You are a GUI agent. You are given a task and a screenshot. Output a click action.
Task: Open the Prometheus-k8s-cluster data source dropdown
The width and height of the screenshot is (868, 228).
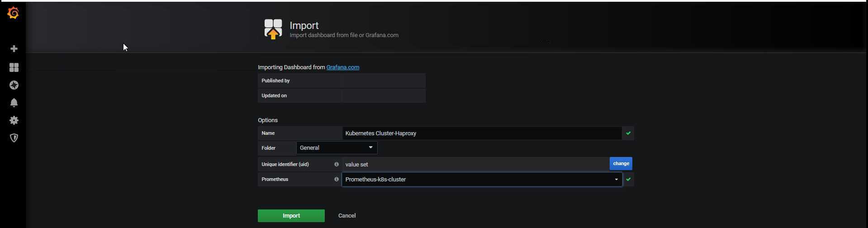[x=482, y=179]
